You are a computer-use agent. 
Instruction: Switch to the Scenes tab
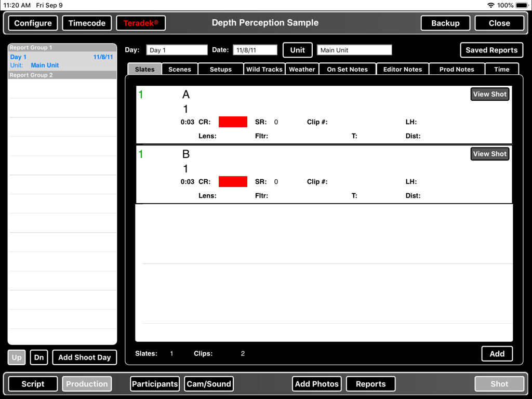[x=179, y=68]
